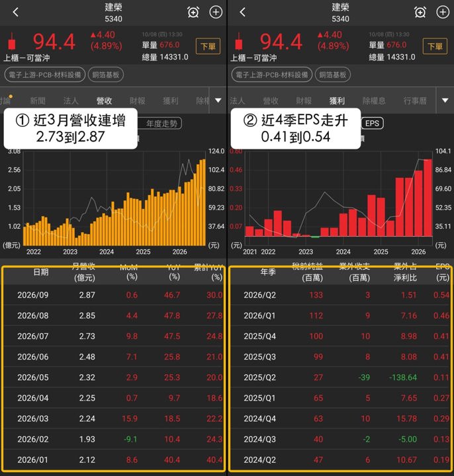This screenshot has height=476, width=454.
Task: Select 2024/Q4 row in profit table
Action: [341, 419]
